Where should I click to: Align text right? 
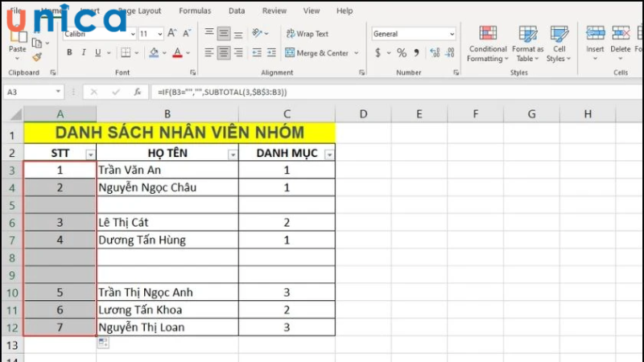tap(238, 52)
